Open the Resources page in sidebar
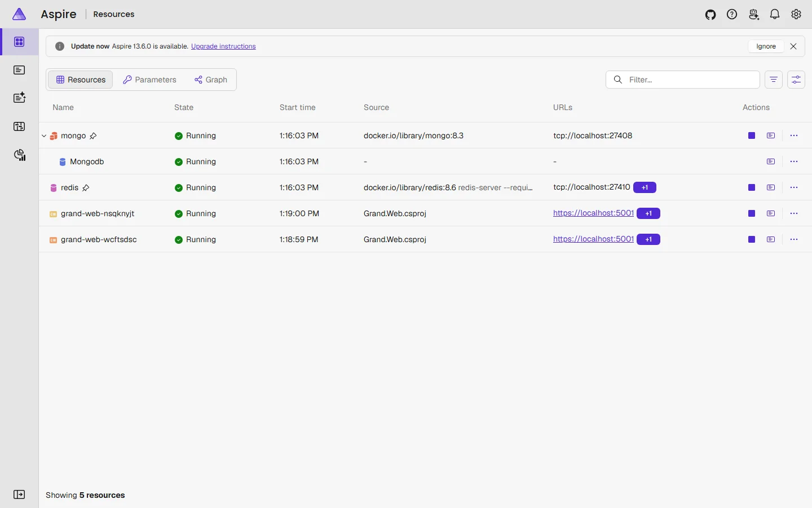812x508 pixels. tap(19, 42)
